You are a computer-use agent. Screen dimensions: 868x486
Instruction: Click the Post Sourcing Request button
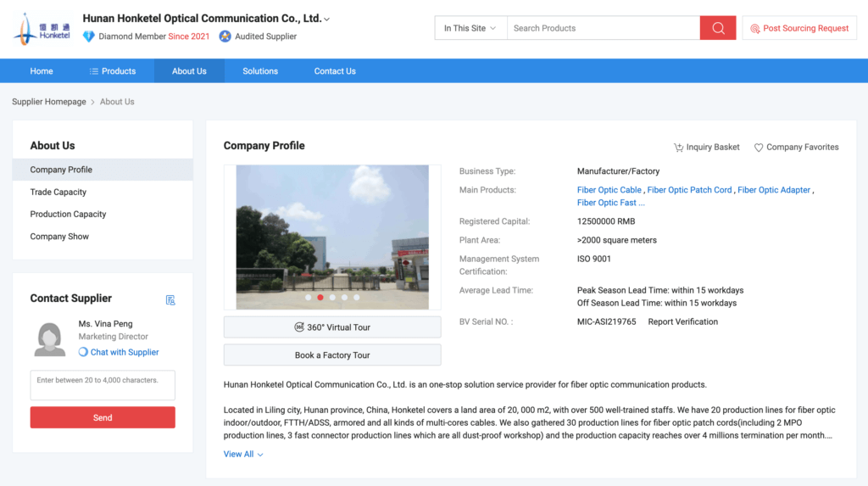(x=799, y=28)
